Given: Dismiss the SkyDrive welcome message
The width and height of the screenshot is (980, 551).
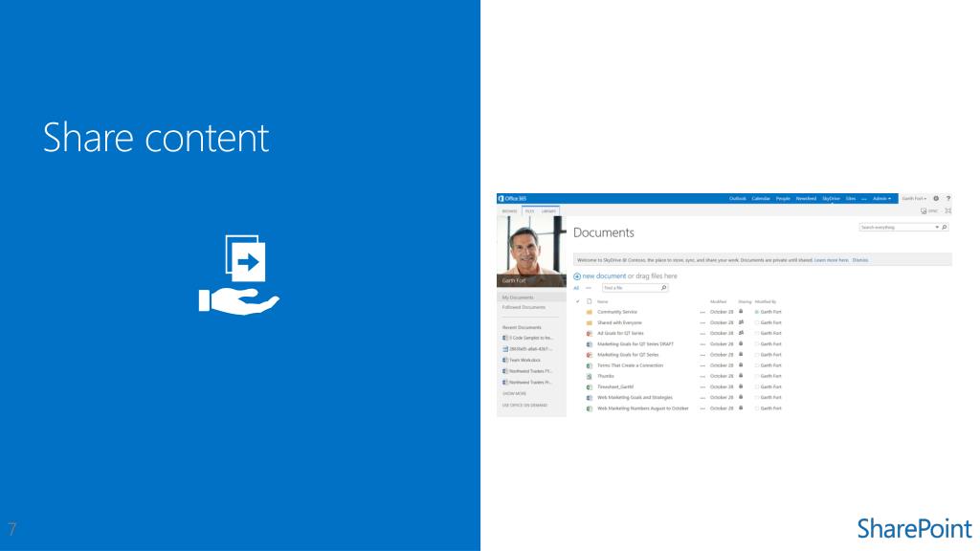Looking at the screenshot, I should click(x=860, y=260).
